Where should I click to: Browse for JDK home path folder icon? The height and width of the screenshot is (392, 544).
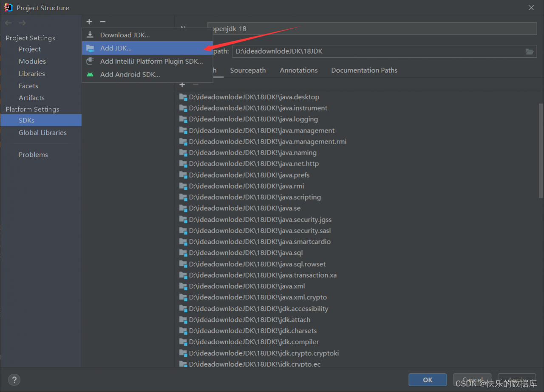coord(529,51)
